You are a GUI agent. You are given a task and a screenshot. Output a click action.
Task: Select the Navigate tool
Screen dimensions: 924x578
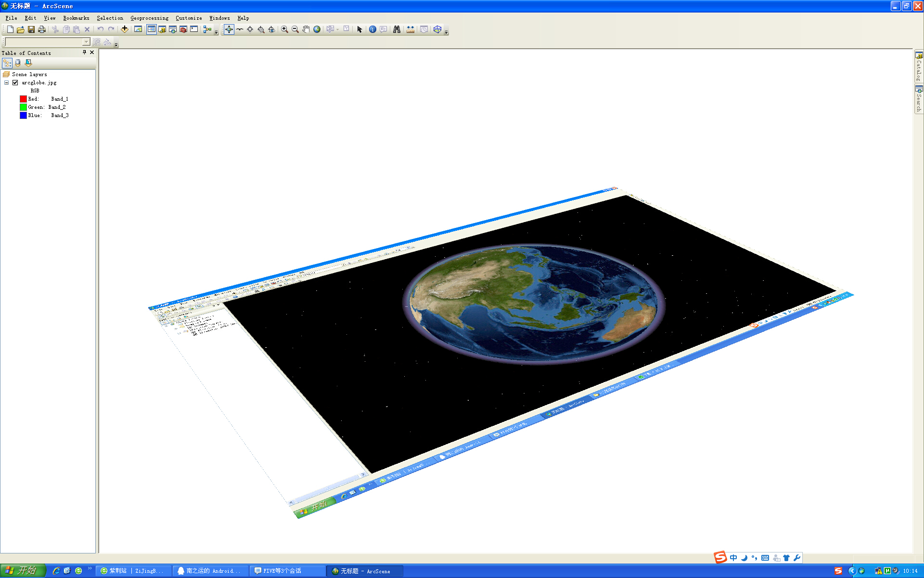[229, 29]
